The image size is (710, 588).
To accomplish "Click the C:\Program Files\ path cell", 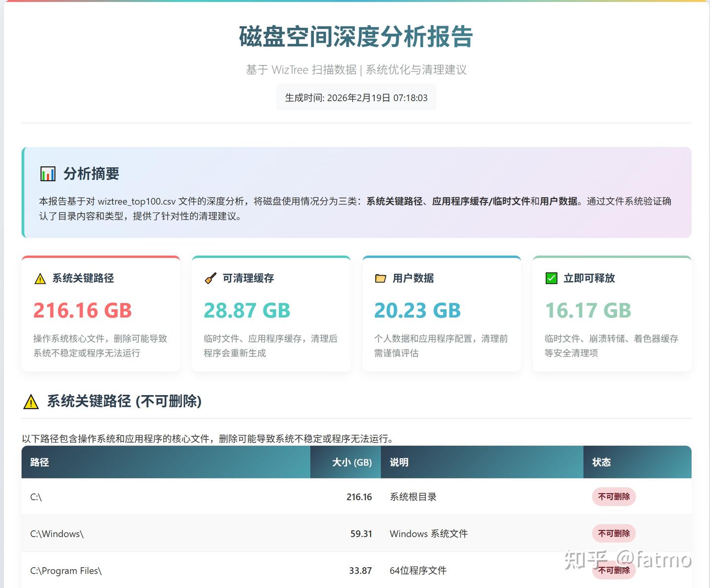I will pos(166,570).
